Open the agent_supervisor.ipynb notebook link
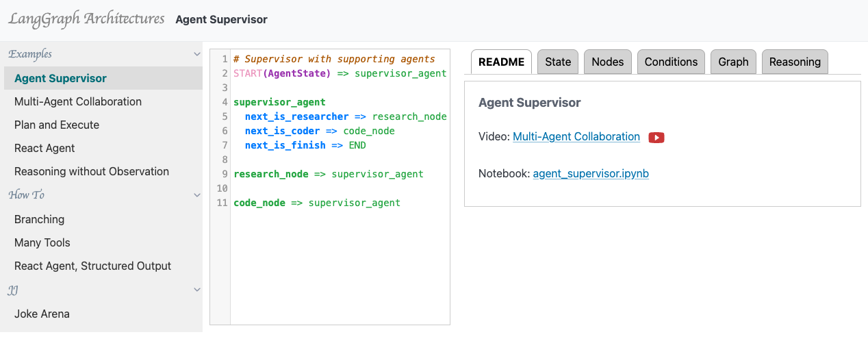Image resolution: width=868 pixels, height=341 pixels. click(590, 174)
